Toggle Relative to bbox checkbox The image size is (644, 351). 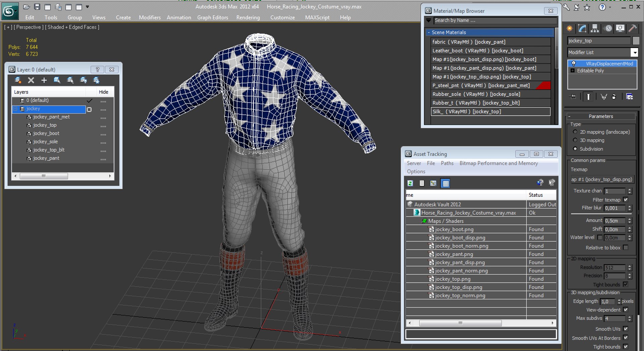pyautogui.click(x=626, y=247)
